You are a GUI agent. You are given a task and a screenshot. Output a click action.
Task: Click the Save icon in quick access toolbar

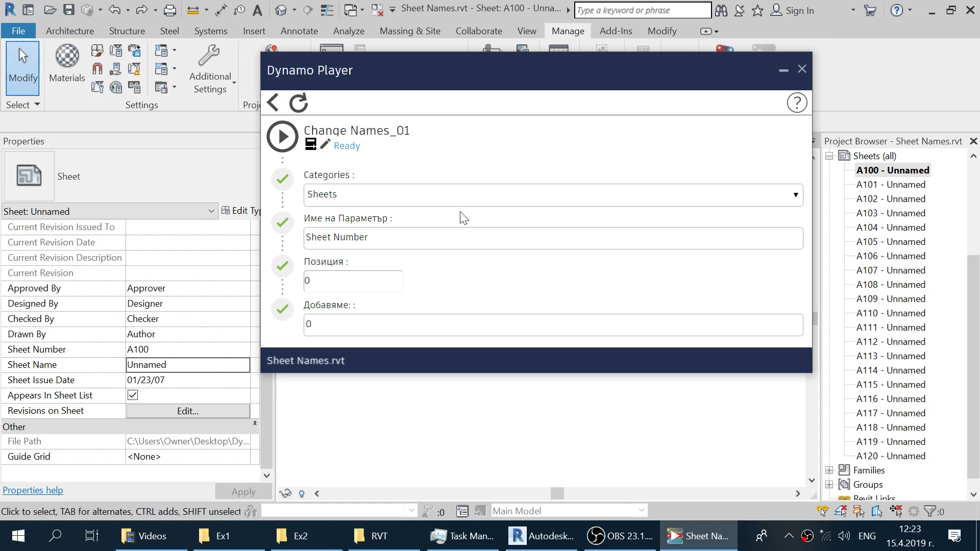pos(69,10)
